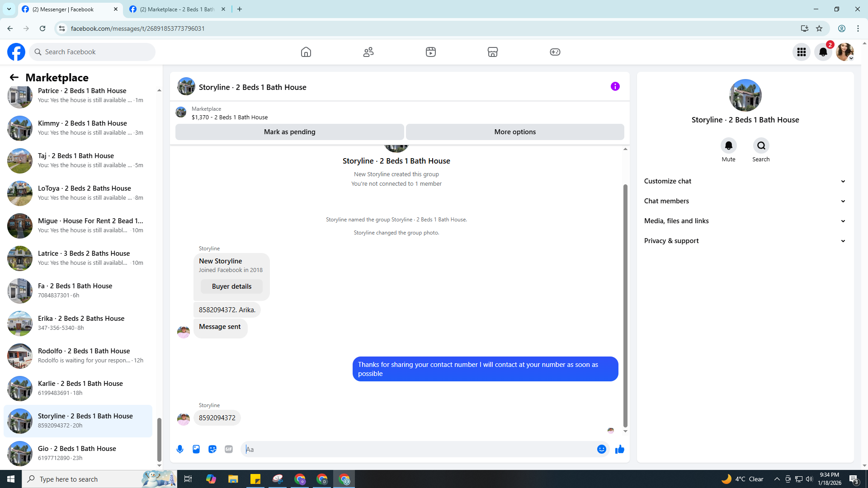
Task: Expand Media, files and links
Action: pos(745,221)
